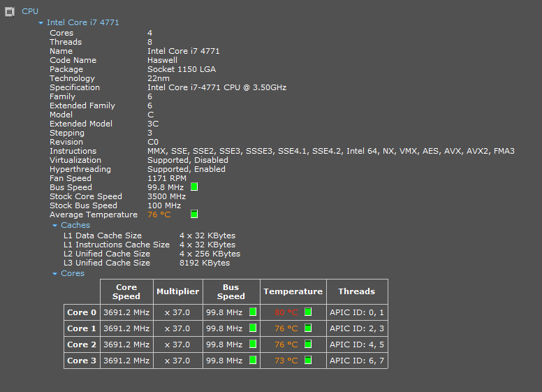Click Core 0 temperature 80 °C
The image size is (542, 392).
pos(286,312)
